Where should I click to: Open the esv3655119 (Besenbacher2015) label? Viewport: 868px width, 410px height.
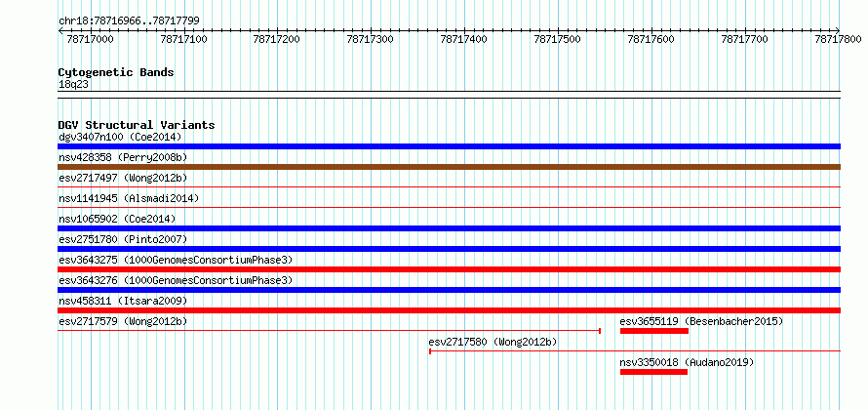pos(702,321)
